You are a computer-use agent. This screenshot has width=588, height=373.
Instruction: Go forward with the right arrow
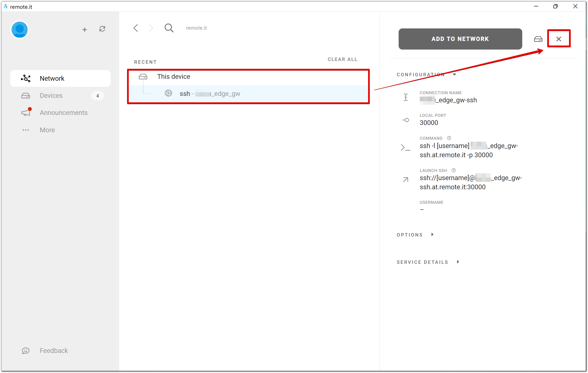[151, 28]
